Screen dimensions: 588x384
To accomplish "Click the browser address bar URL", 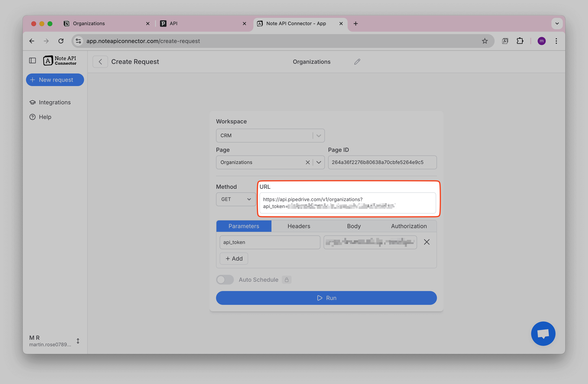I will point(143,41).
